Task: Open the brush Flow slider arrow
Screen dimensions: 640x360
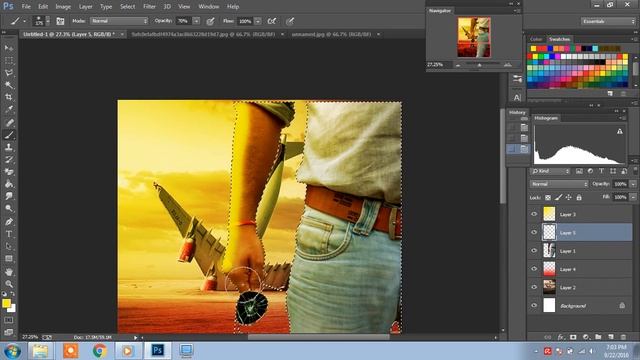Action: click(258, 21)
